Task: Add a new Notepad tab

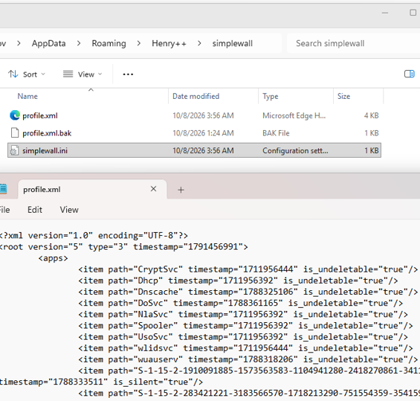Action: 181,190
